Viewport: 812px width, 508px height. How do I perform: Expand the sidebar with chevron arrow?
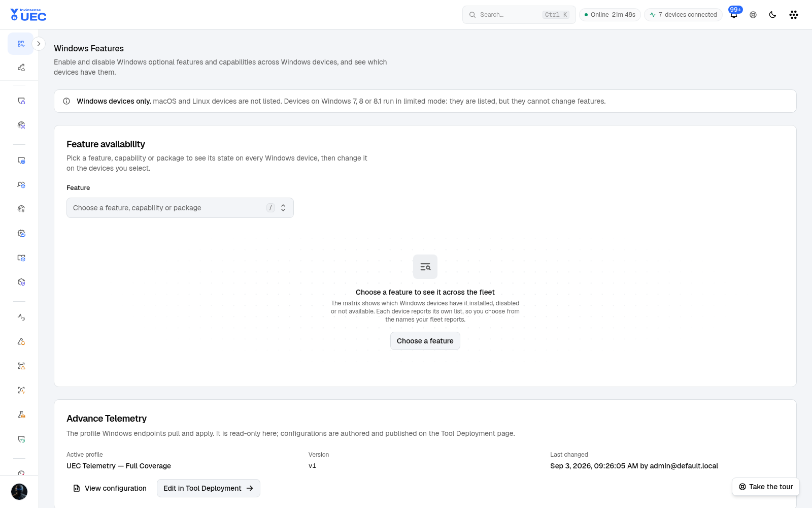(39, 44)
